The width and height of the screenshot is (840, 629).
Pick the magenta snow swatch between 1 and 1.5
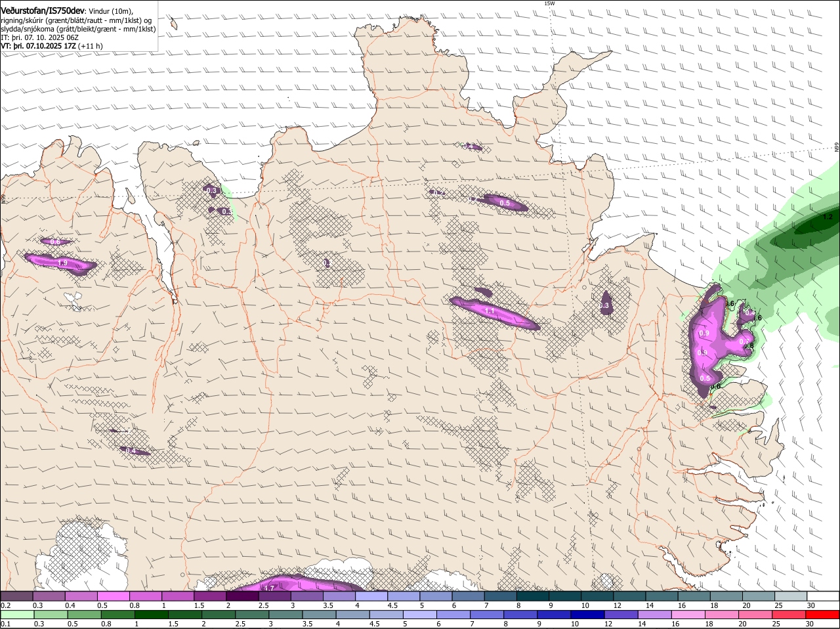(x=178, y=596)
